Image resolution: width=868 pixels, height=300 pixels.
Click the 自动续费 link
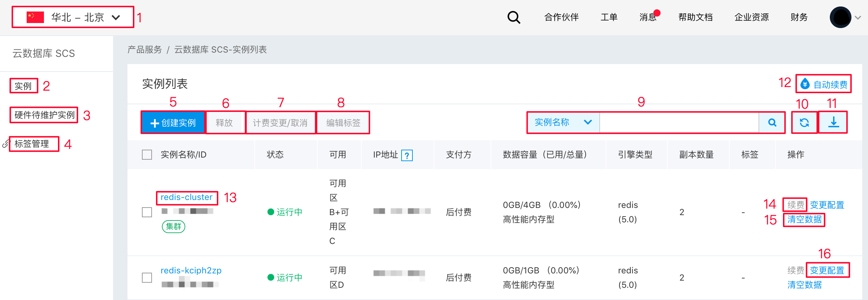click(824, 85)
